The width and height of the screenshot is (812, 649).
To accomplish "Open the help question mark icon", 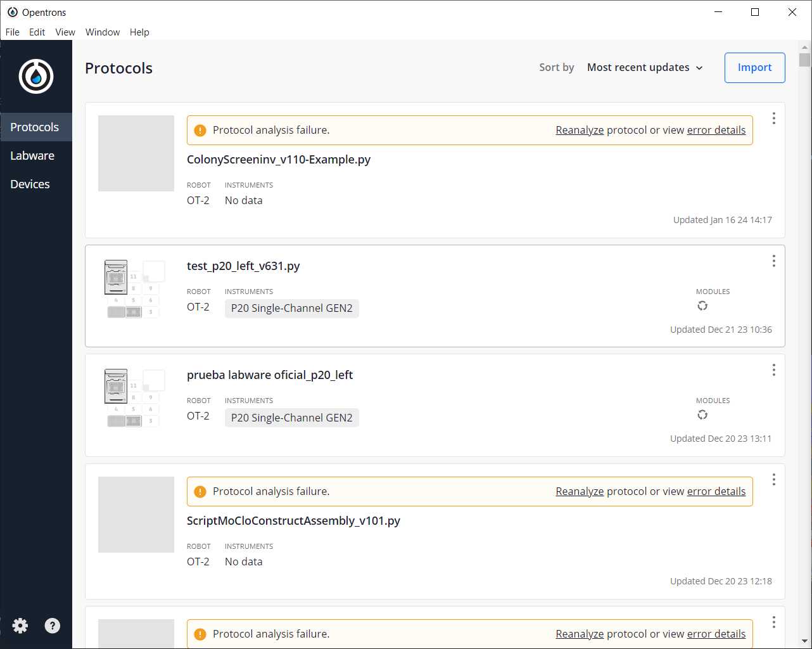I will 53,626.
